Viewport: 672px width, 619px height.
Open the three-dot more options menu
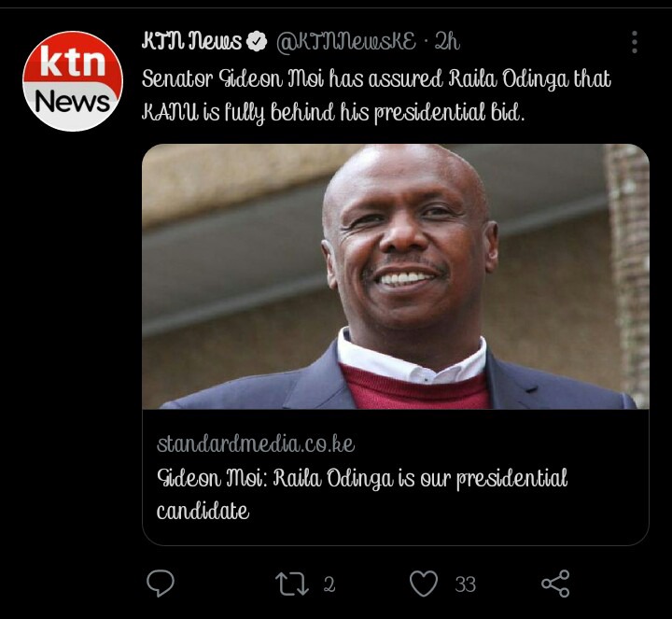[x=635, y=42]
